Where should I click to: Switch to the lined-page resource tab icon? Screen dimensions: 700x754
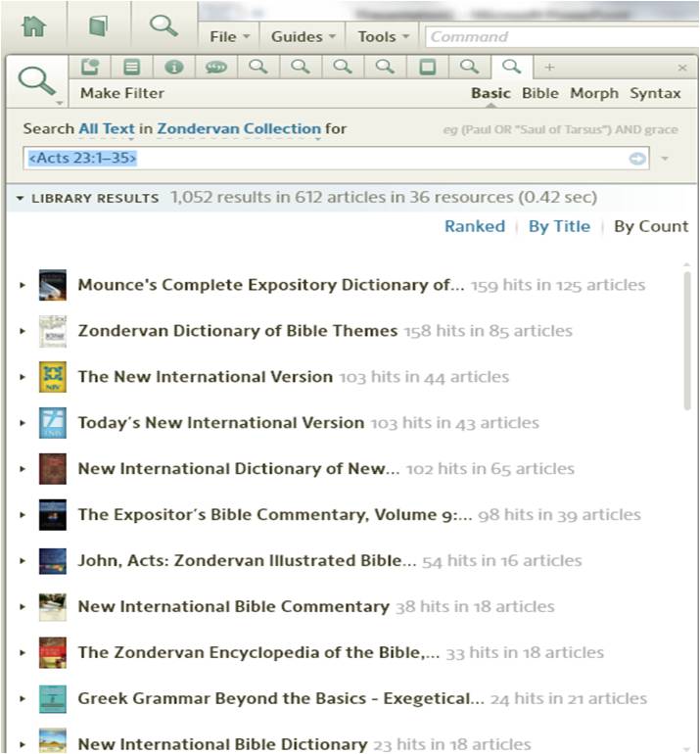(132, 67)
